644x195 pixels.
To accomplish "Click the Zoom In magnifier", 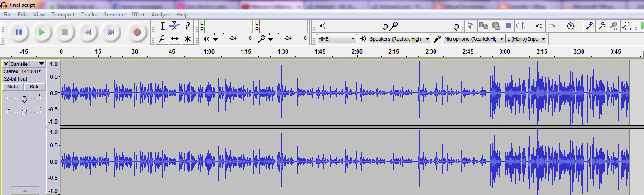I will (590, 26).
